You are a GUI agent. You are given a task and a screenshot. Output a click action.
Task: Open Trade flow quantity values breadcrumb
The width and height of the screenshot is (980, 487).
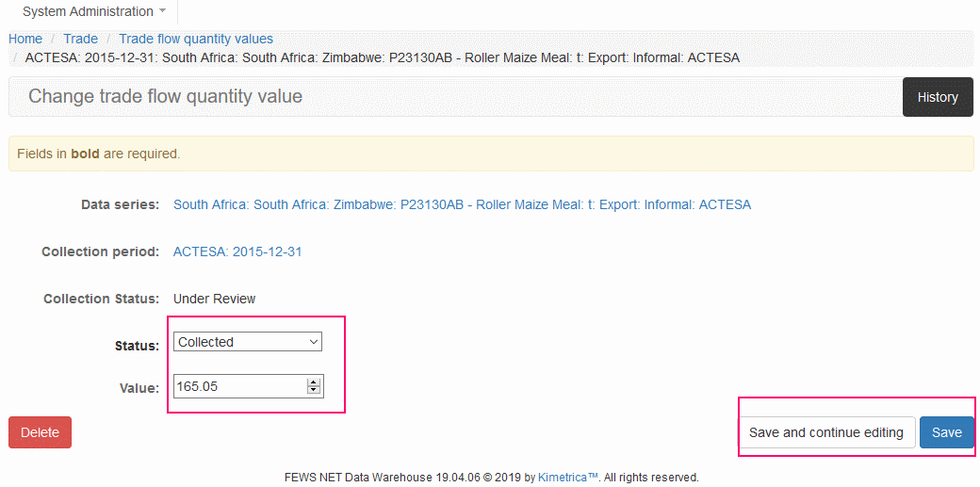click(196, 39)
